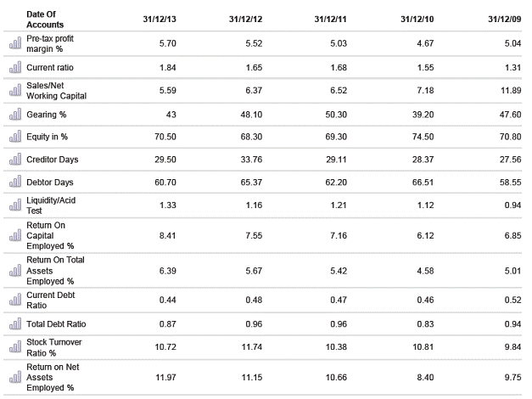The width and height of the screenshot is (532, 399).
Task: Show chart for Sales/Net Working Capital
Action: point(14,90)
